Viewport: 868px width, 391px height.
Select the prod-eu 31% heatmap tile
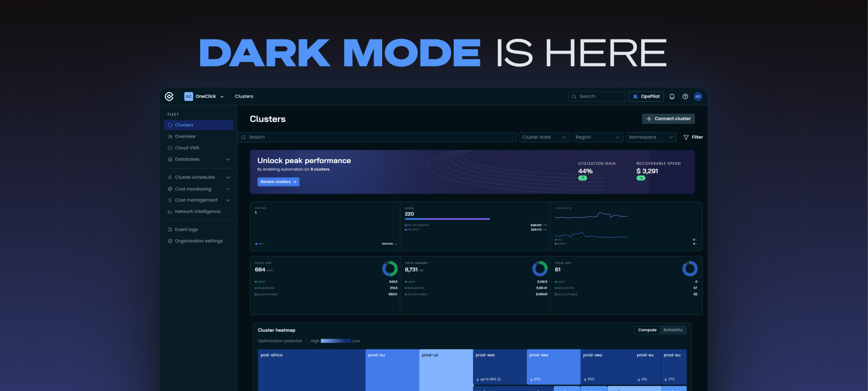(647, 367)
